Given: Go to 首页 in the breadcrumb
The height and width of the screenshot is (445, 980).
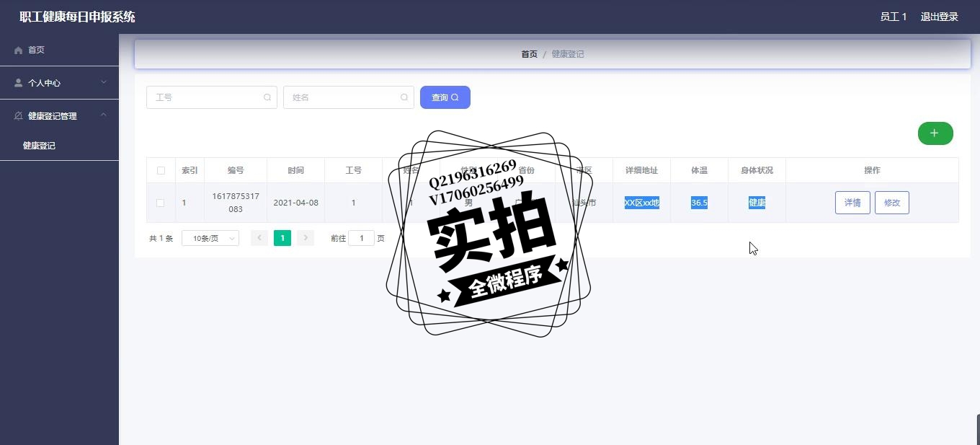Looking at the screenshot, I should 529,54.
